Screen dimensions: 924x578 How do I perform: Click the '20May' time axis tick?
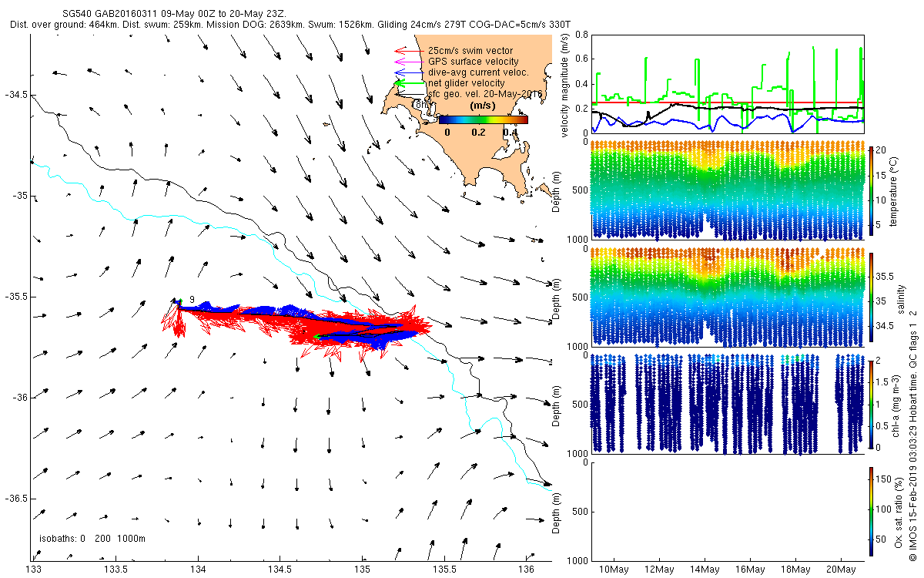(x=841, y=570)
